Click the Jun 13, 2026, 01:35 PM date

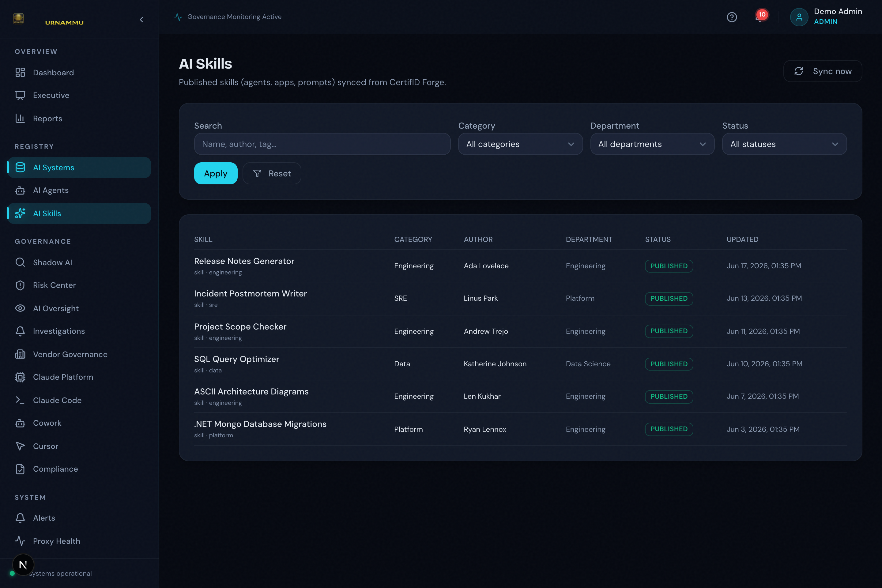(x=764, y=298)
